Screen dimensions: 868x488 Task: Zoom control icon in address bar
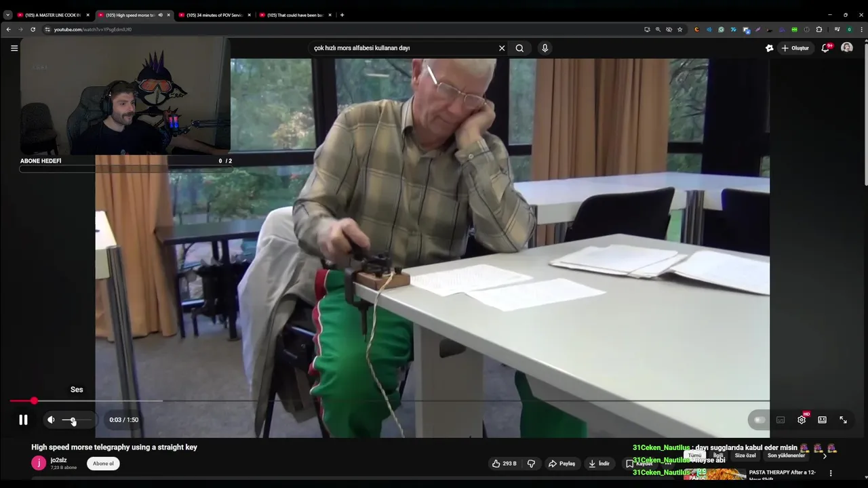pyautogui.click(x=658, y=29)
